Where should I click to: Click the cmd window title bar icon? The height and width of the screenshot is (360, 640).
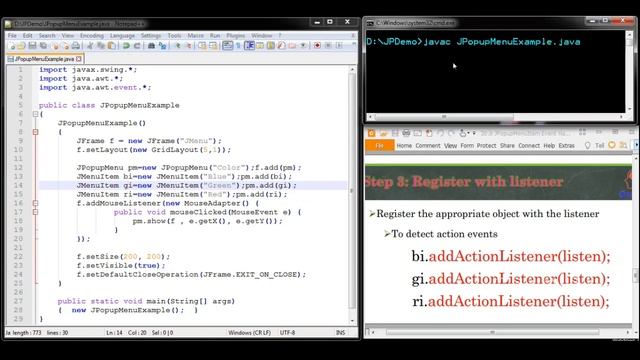(x=370, y=23)
